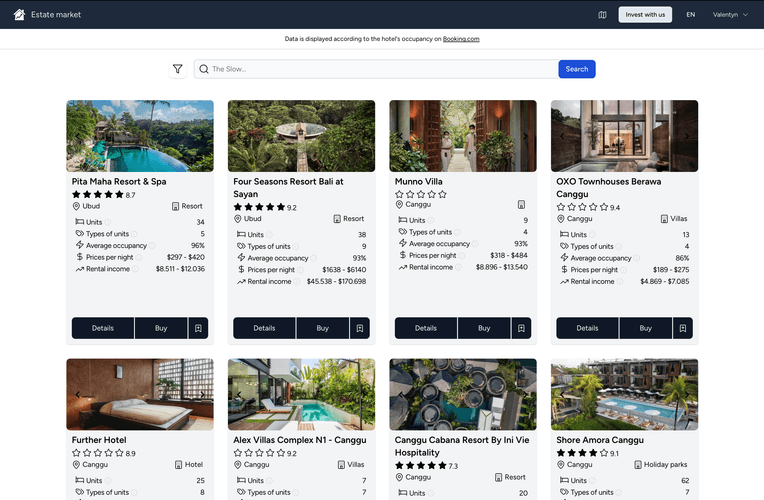Click info icon next to Pita Maha Units

coord(108,222)
